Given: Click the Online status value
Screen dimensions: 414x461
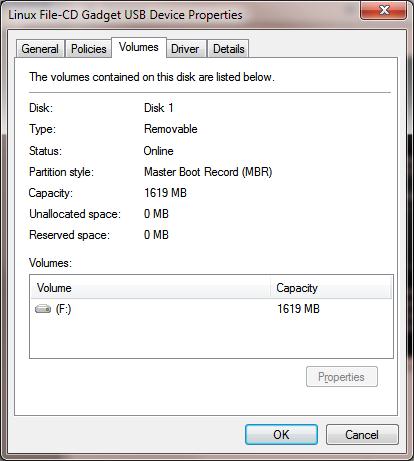Looking at the screenshot, I should [158, 151].
